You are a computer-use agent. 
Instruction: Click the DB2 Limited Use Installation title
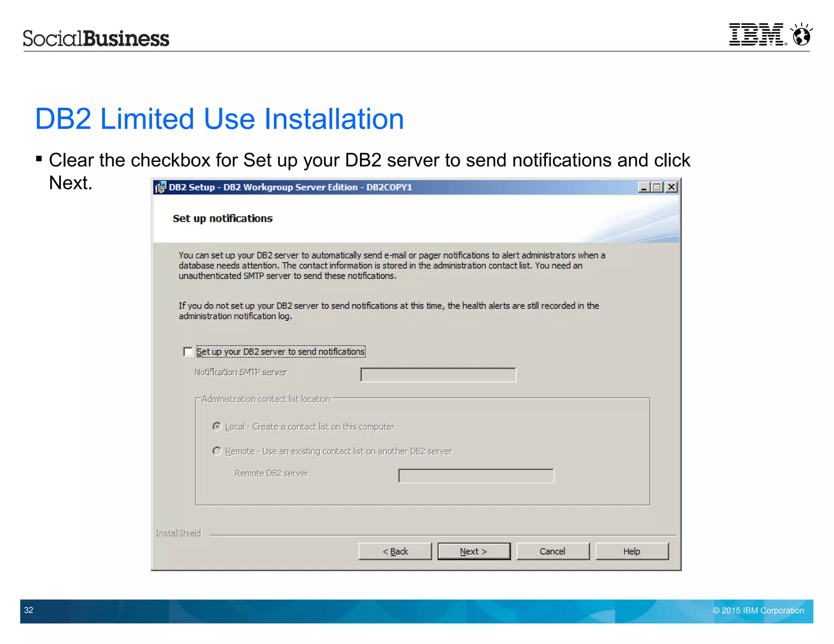click(219, 119)
